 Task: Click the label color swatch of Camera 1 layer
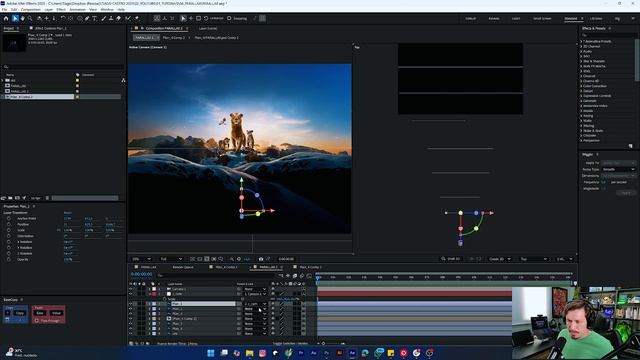154,289
